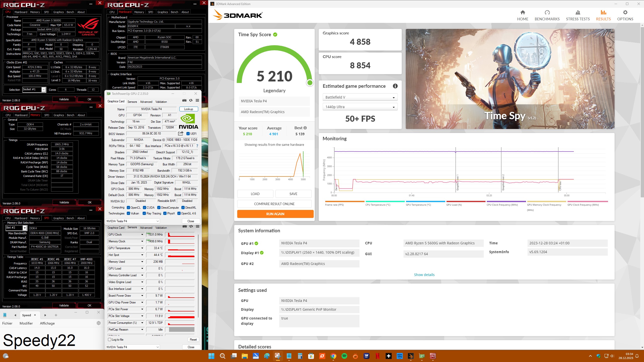Toggle Ray Tracing checkbox
644x362 pixels.
tap(144, 213)
